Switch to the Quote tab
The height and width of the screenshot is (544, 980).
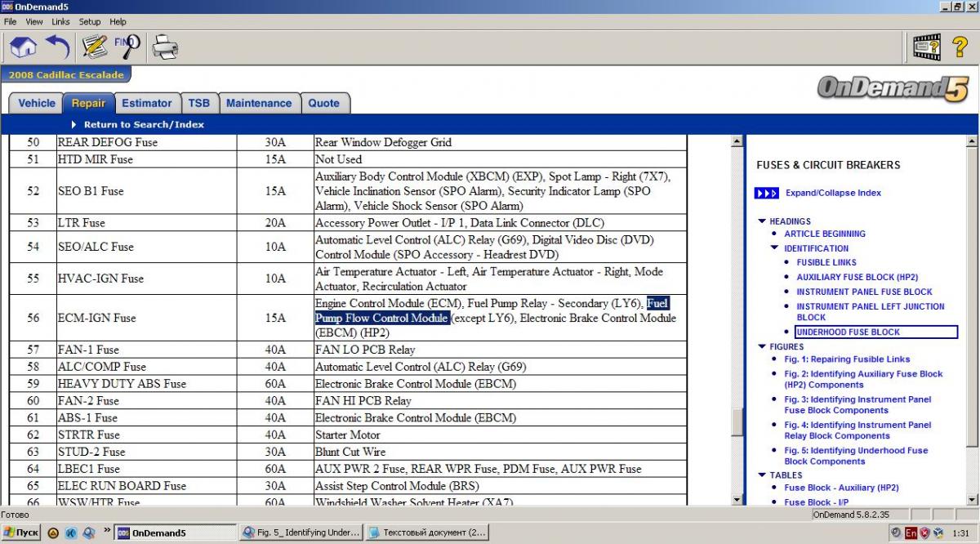(324, 103)
